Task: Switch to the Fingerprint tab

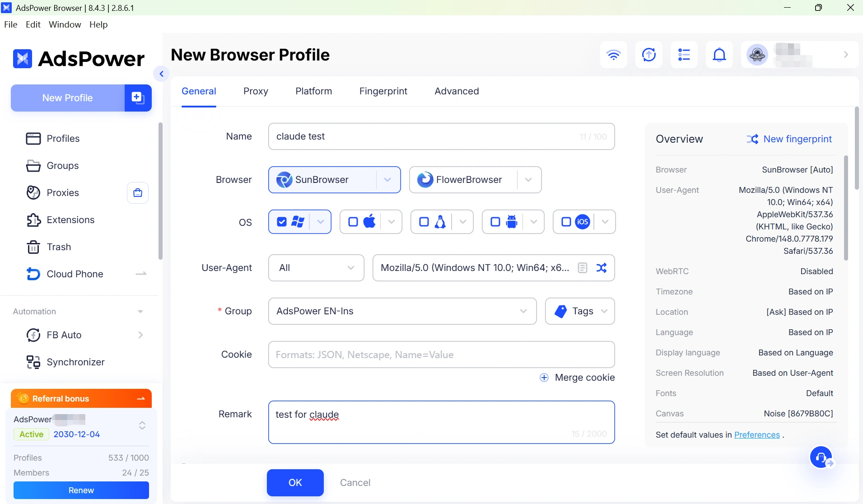Action: [x=383, y=91]
